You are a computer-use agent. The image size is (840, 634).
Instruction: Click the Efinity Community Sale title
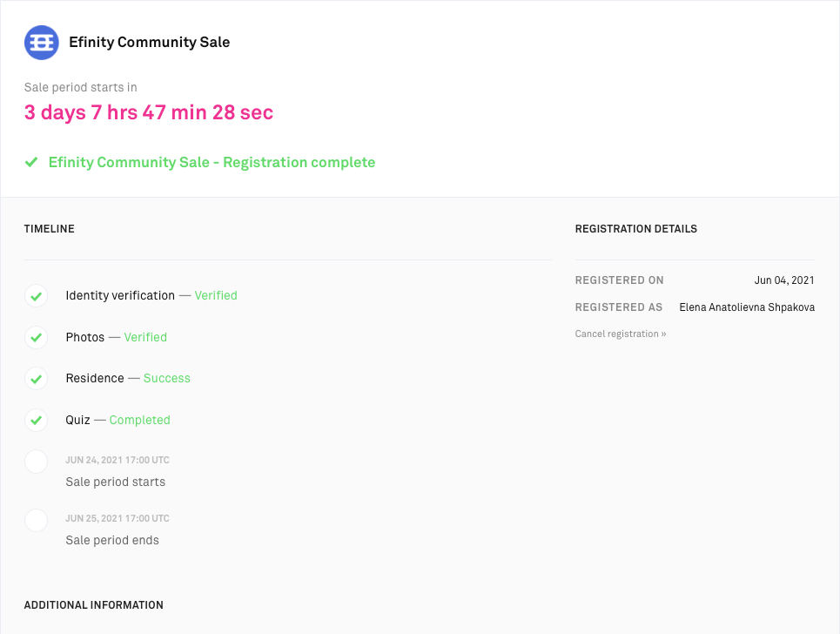[149, 42]
